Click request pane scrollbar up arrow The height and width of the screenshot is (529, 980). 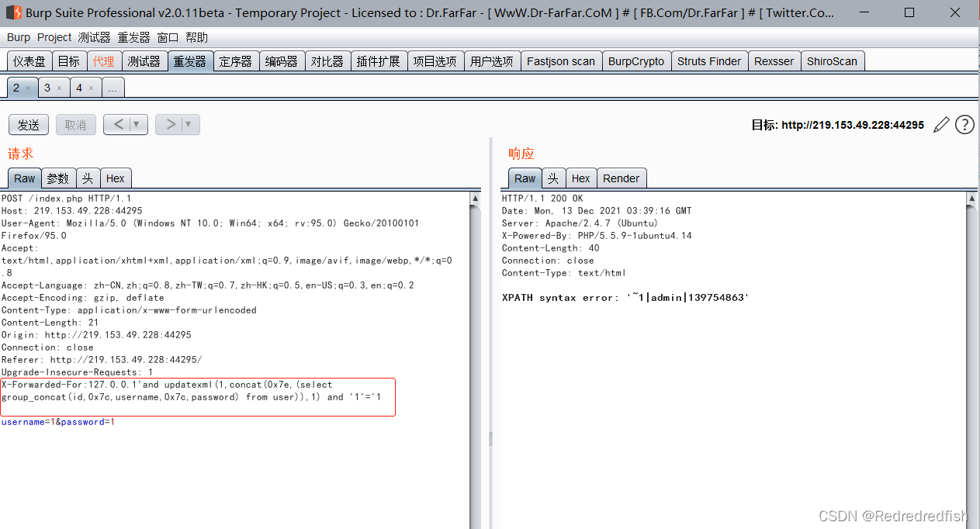point(476,199)
